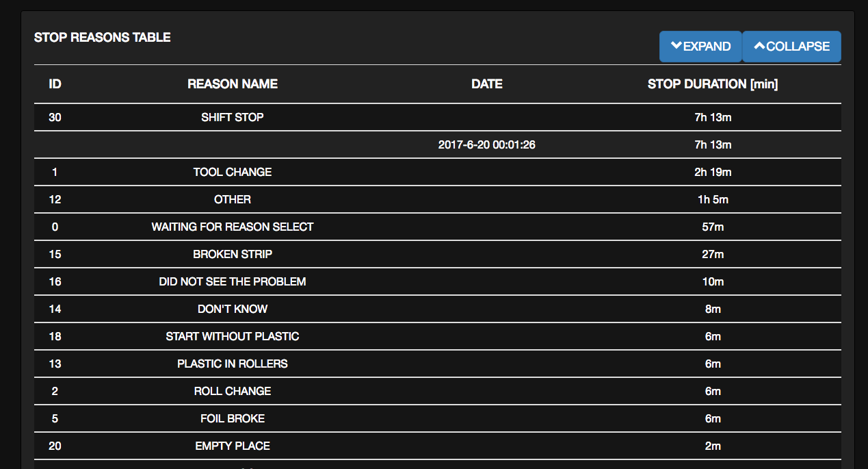Screen dimensions: 868x469
Task: Click the STOP DURATION column header
Action: coord(713,84)
